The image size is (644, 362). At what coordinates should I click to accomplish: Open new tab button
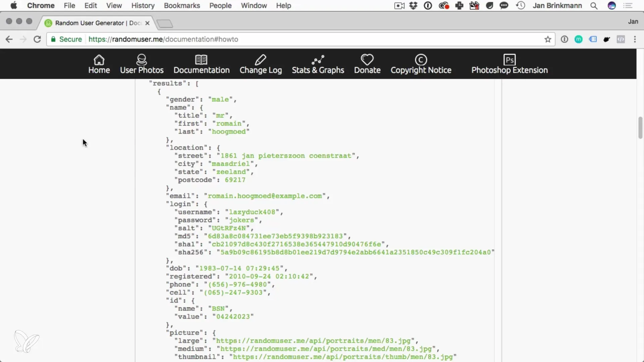165,23
